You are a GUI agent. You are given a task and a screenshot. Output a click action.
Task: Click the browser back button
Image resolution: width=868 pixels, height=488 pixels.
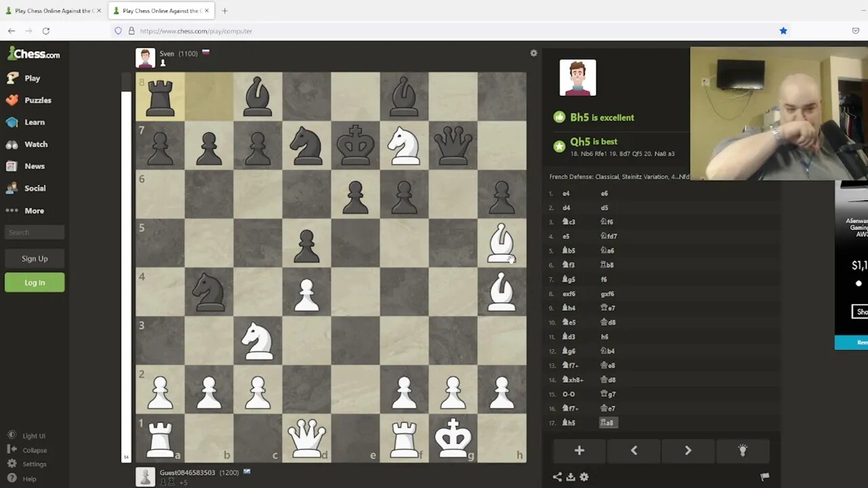click(12, 30)
